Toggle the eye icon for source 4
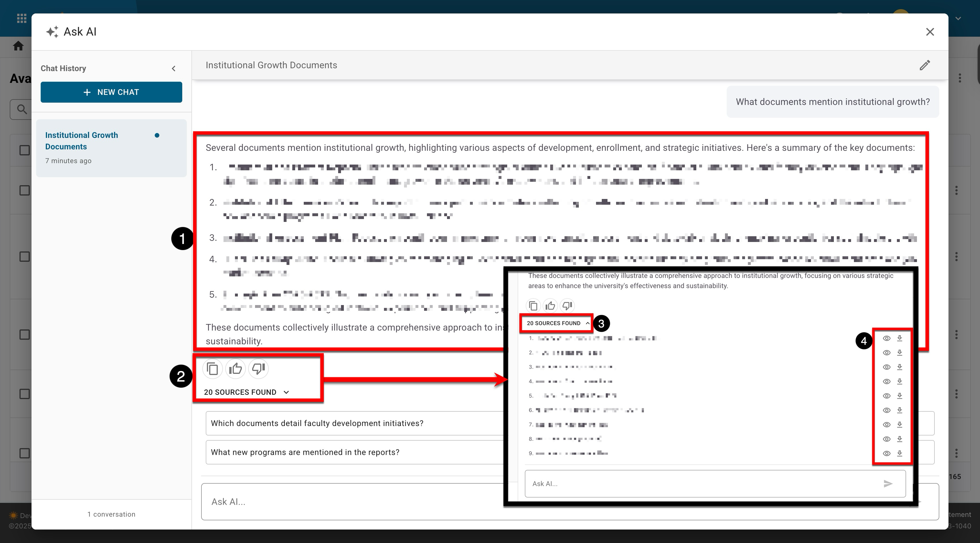 886,381
